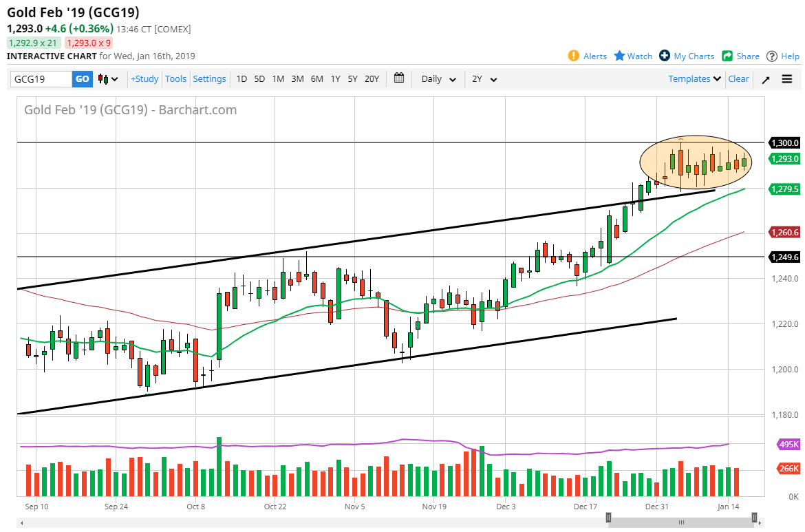This screenshot has height=532, width=805.
Task: Open the Templates dropdown
Action: point(694,78)
